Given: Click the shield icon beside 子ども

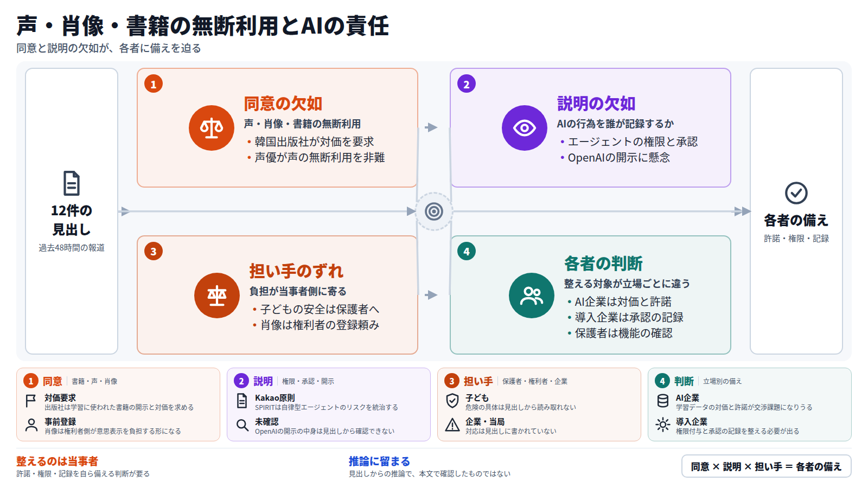Looking at the screenshot, I should coord(452,401).
